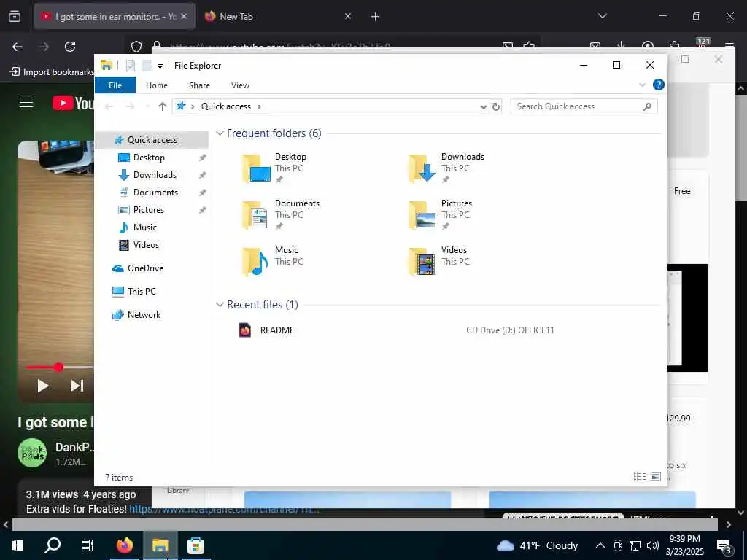747x560 pixels.
Task: Open Windows taskbar search
Action: click(53, 545)
